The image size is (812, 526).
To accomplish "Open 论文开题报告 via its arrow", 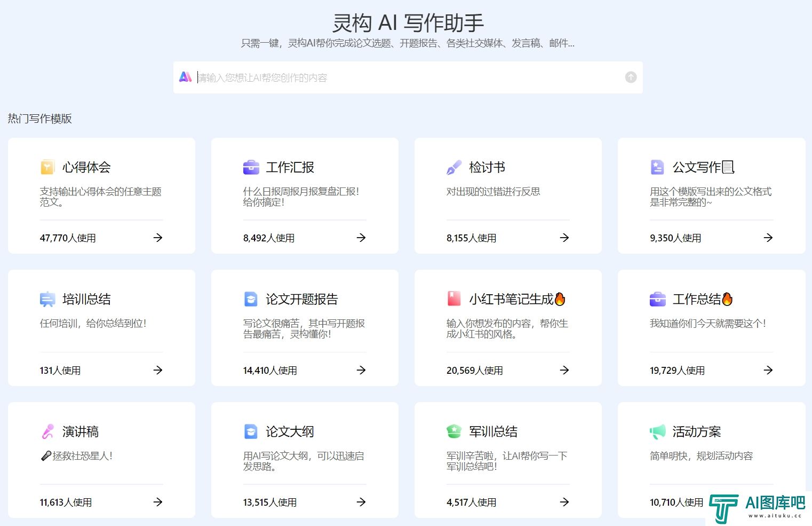I will click(x=361, y=370).
